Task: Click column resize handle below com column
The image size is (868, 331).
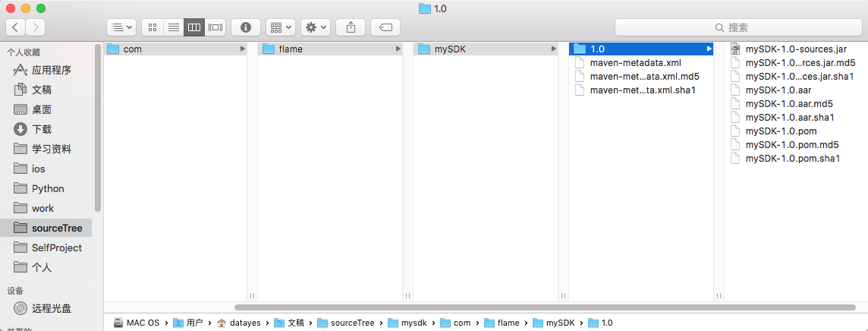Action: (252, 296)
